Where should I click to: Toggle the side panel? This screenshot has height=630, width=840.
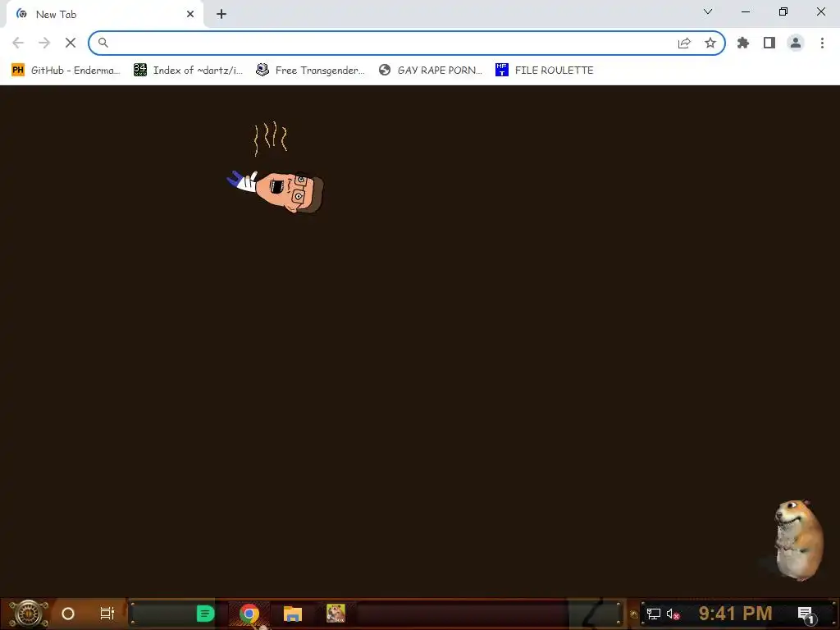[769, 43]
